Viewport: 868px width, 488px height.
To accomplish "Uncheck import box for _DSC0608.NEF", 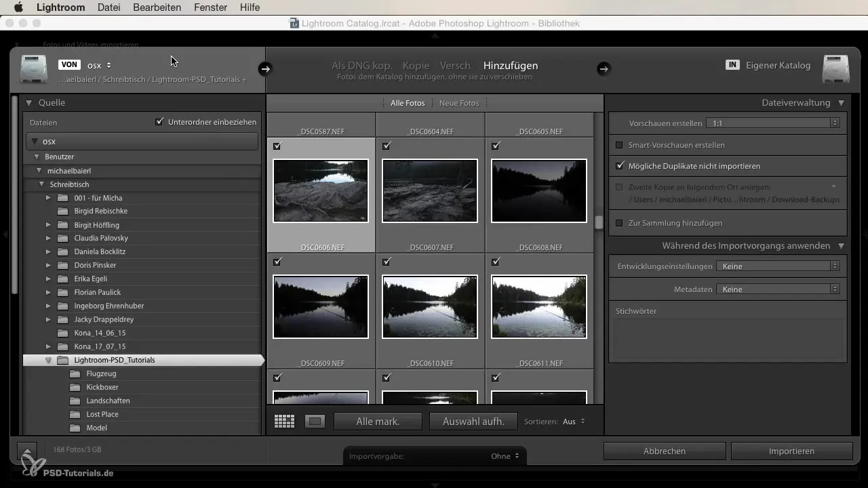I will 496,146.
